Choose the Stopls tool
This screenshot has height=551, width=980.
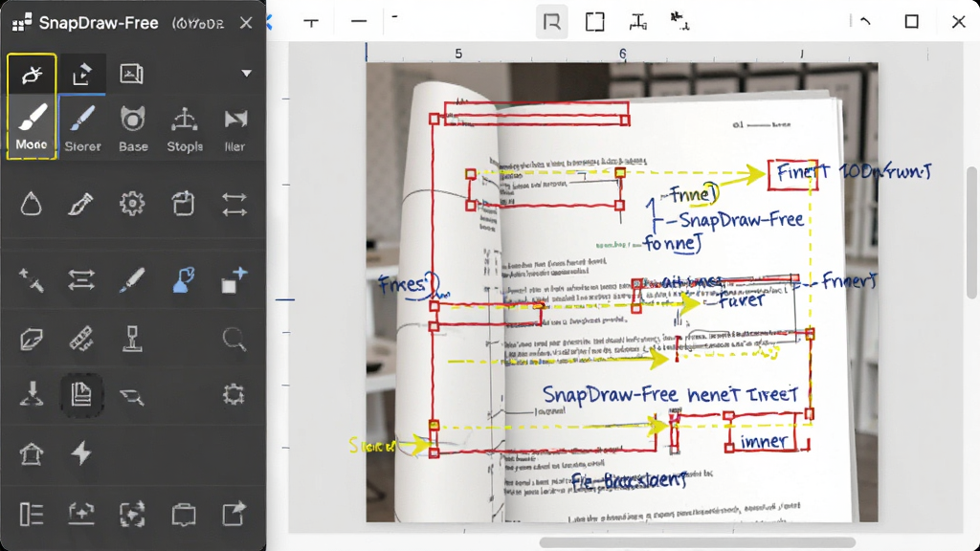point(185,128)
